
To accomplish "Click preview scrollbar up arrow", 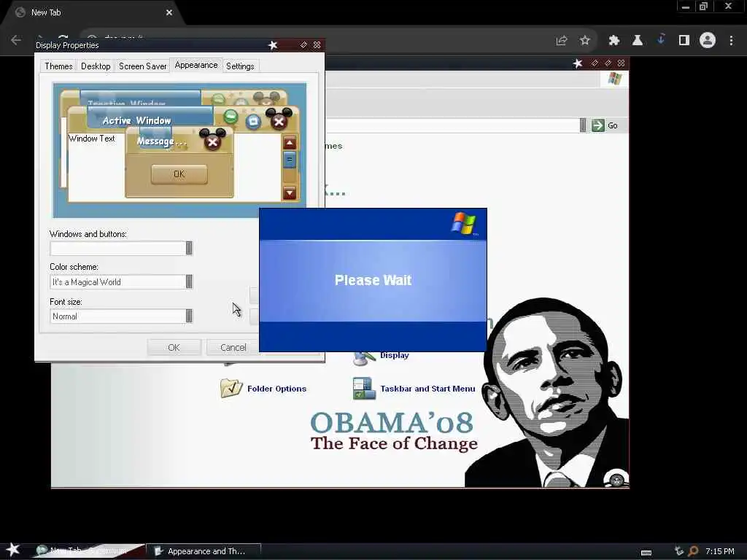I will tap(290, 143).
